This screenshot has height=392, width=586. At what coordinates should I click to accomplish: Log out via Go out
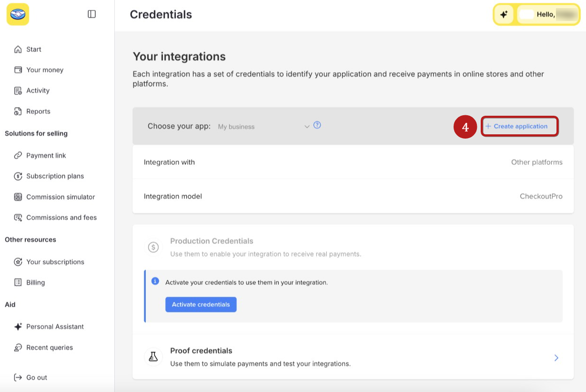[37, 378]
